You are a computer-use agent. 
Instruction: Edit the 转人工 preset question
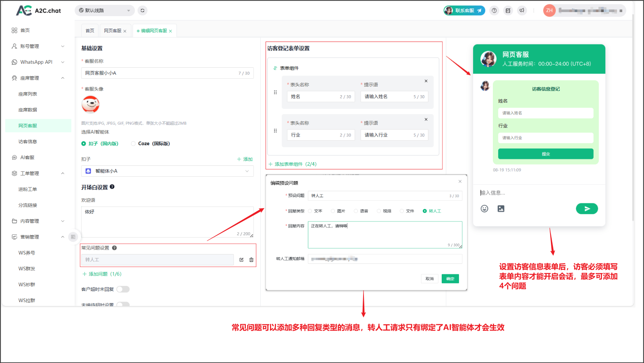241,260
